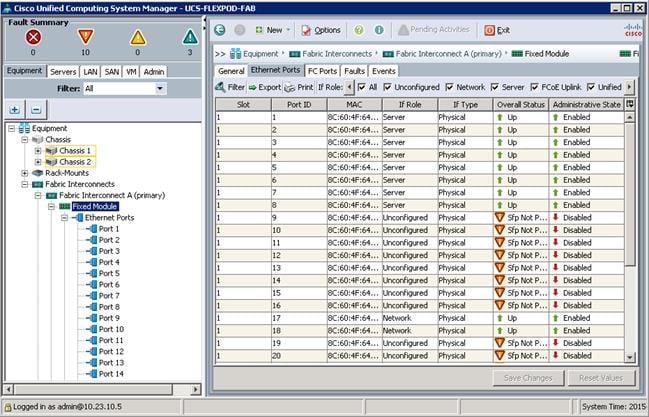Switch to the LAN tab
The height and width of the screenshot is (417, 649).
pos(90,72)
